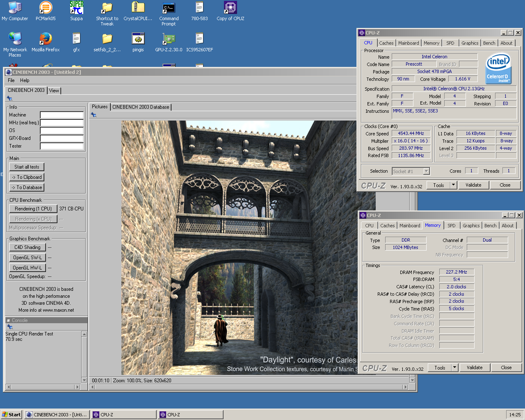Click the Console panel collapse icon
The height and width of the screenshot is (420, 525).
coord(8,320)
